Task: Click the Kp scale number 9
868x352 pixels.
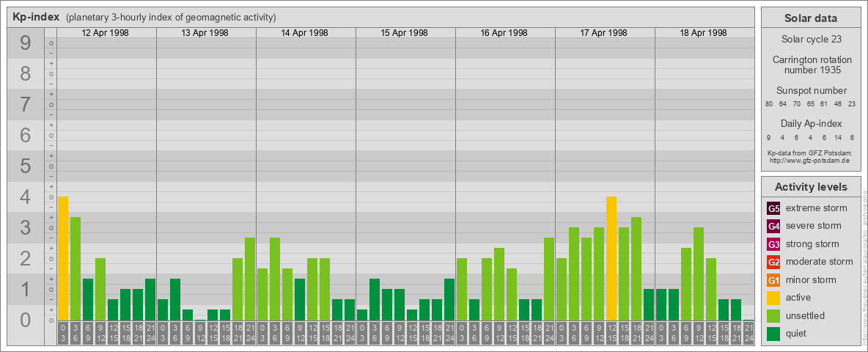Action: coord(26,43)
